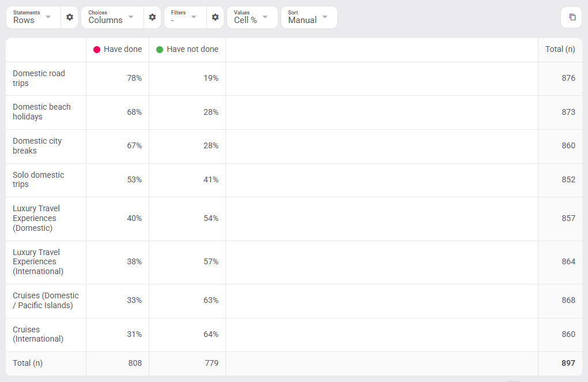588x382 pixels.
Task: Click the red Have done color dot
Action: 97,50
